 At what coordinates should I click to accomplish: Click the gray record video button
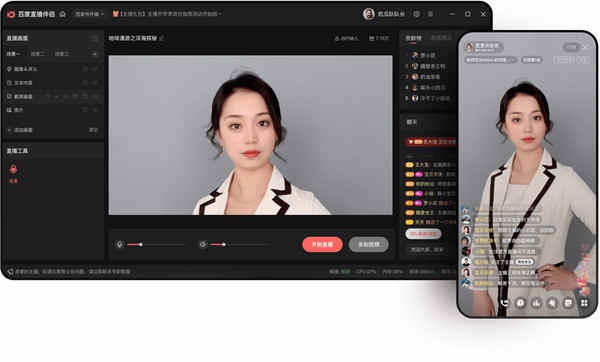click(x=368, y=244)
